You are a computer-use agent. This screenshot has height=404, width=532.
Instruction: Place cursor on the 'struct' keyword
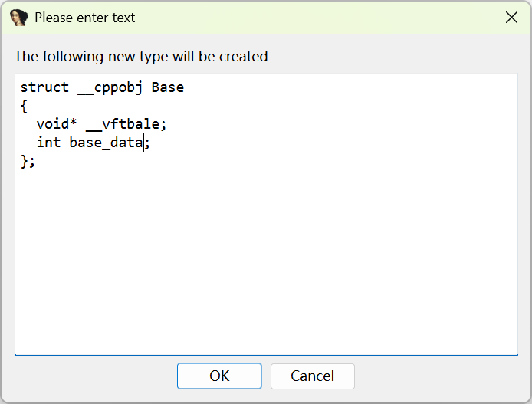click(44, 87)
